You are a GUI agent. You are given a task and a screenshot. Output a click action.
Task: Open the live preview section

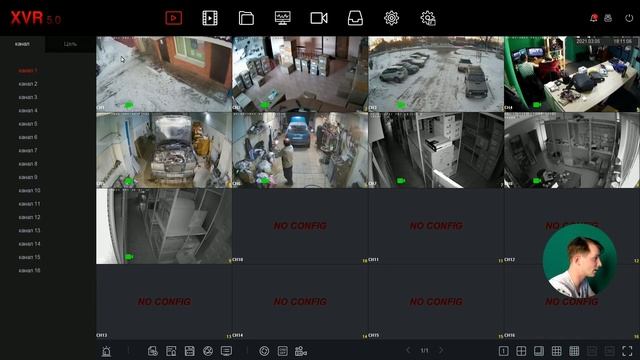(173, 18)
